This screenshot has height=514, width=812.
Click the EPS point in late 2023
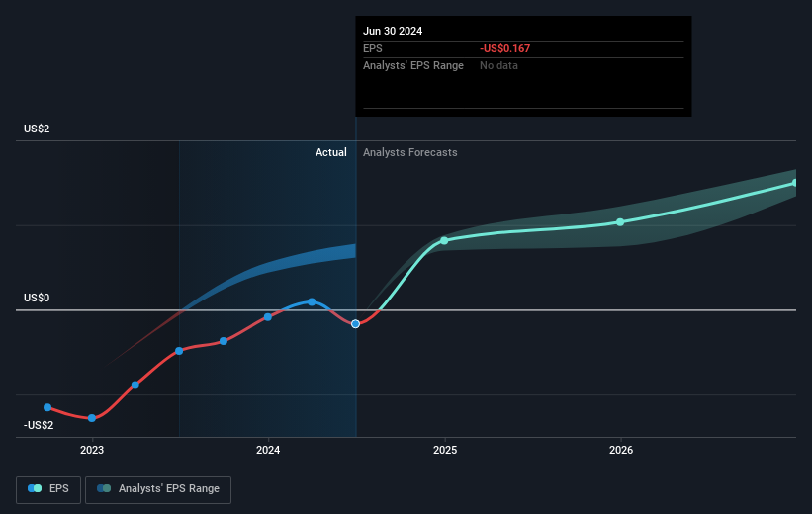[224, 341]
